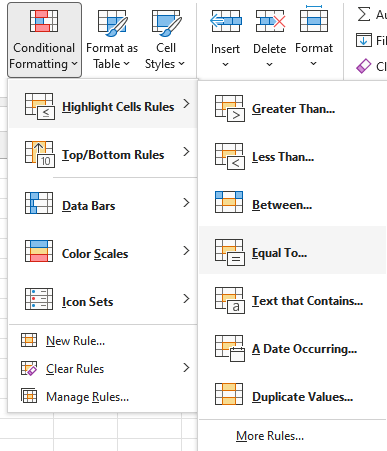The height and width of the screenshot is (451, 387).
Task: Click the Clear eraser icon
Action: click(x=364, y=66)
